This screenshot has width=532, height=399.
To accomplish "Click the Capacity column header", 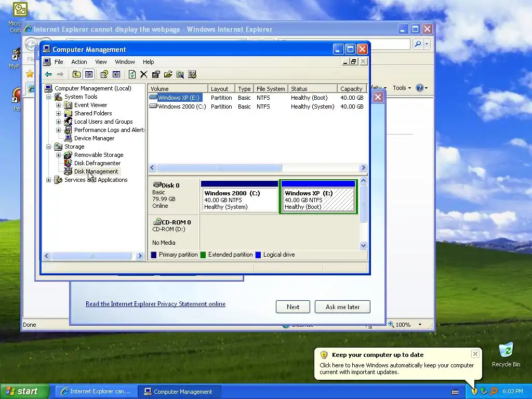I will tap(352, 88).
